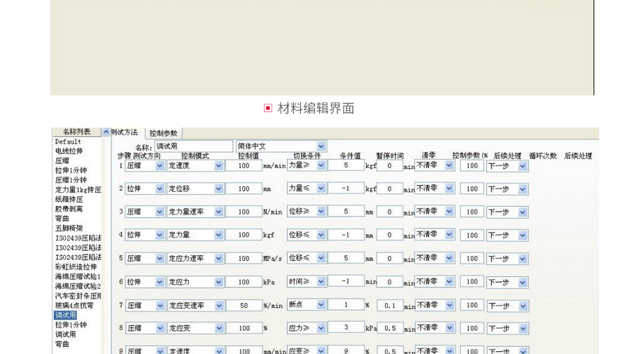Viewport: 644px width, 354px height.
Task: Open step 1 test direction dropdown
Action: coord(160,166)
